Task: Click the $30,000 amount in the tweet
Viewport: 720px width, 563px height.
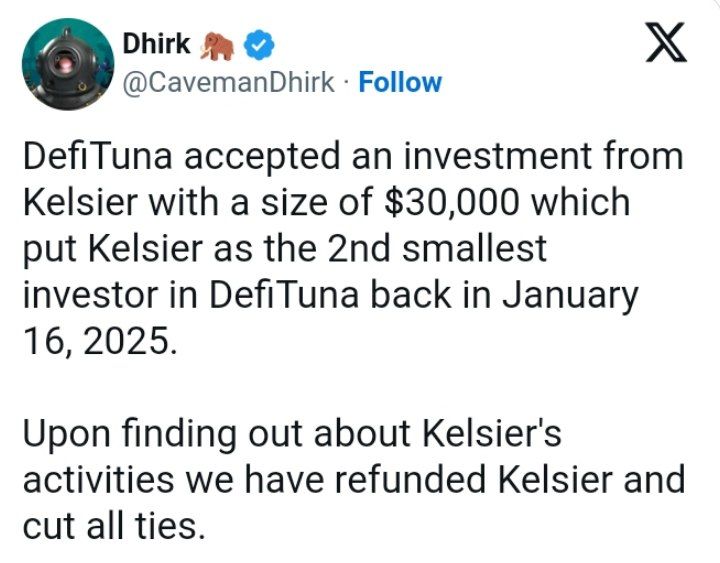Action: [x=452, y=202]
